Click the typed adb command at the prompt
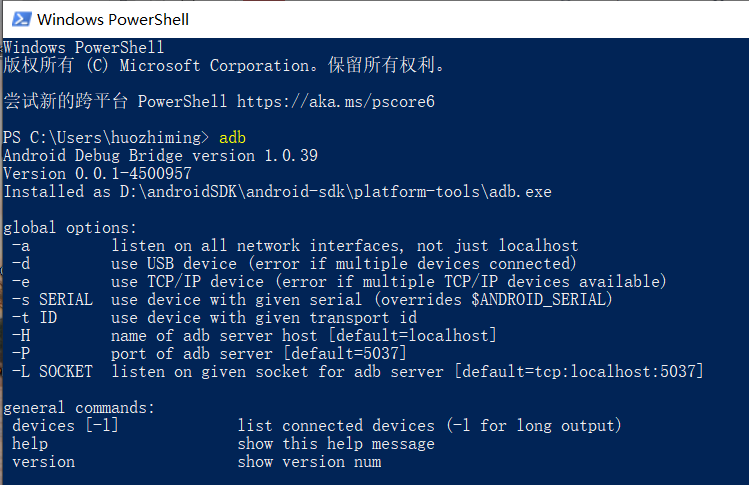Screen dimensions: 749x485 pos(232,137)
